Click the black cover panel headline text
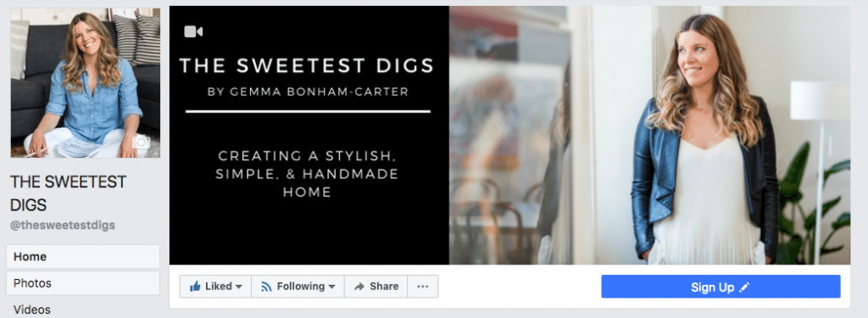This screenshot has width=868, height=318. tap(307, 66)
